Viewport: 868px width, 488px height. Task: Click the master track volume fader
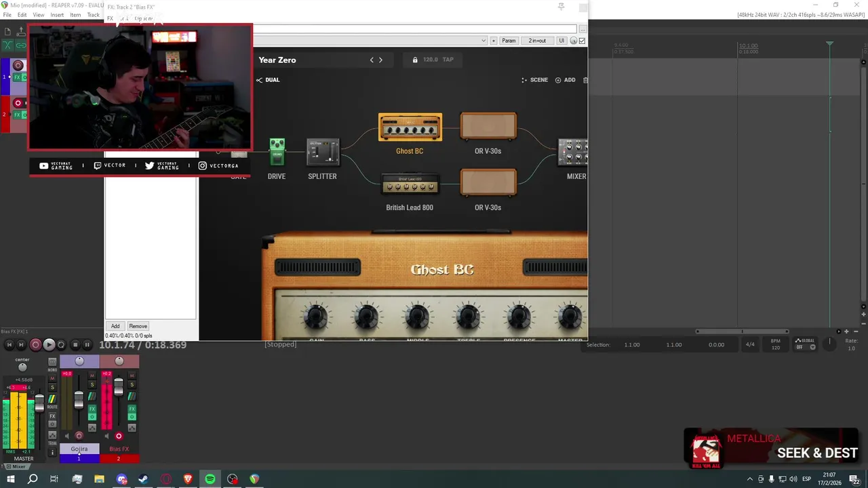tap(39, 403)
